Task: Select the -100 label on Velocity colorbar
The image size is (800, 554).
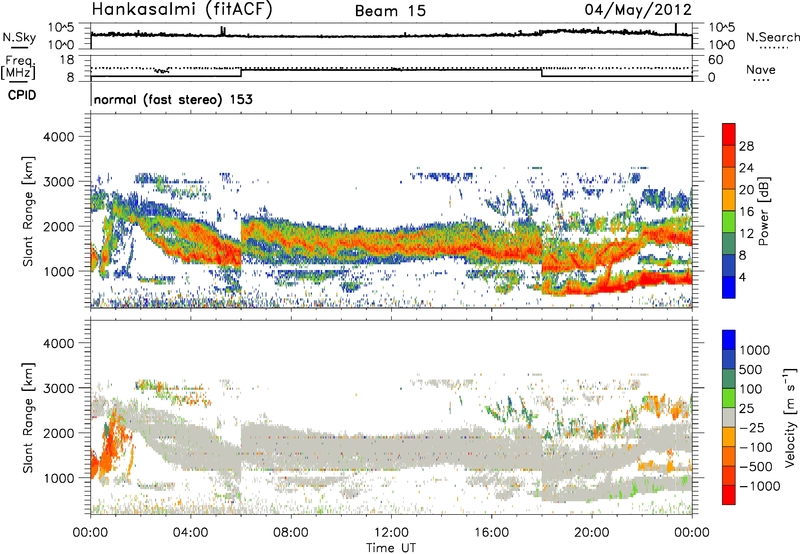Action: tap(755, 447)
